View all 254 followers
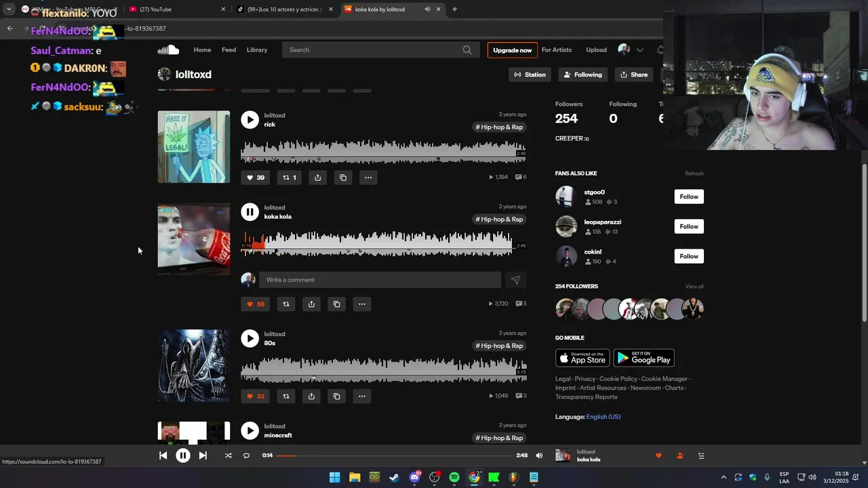Image resolution: width=868 pixels, height=488 pixels. [694, 287]
